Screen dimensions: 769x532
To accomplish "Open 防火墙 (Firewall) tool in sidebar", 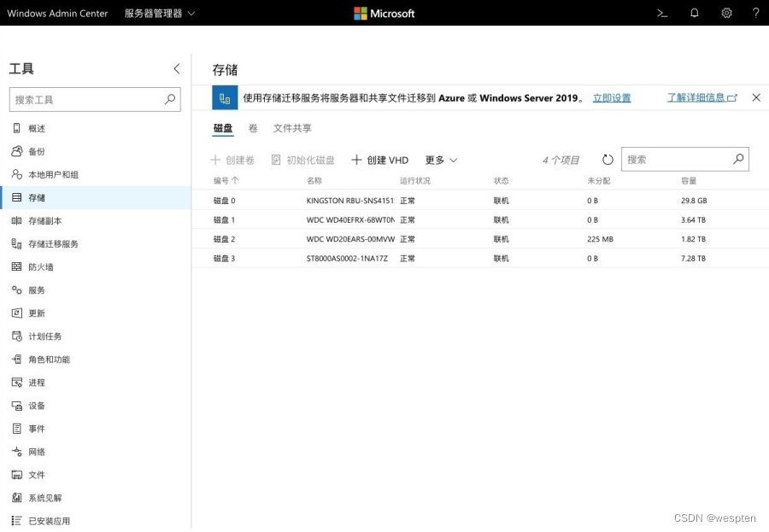I will coord(40,267).
